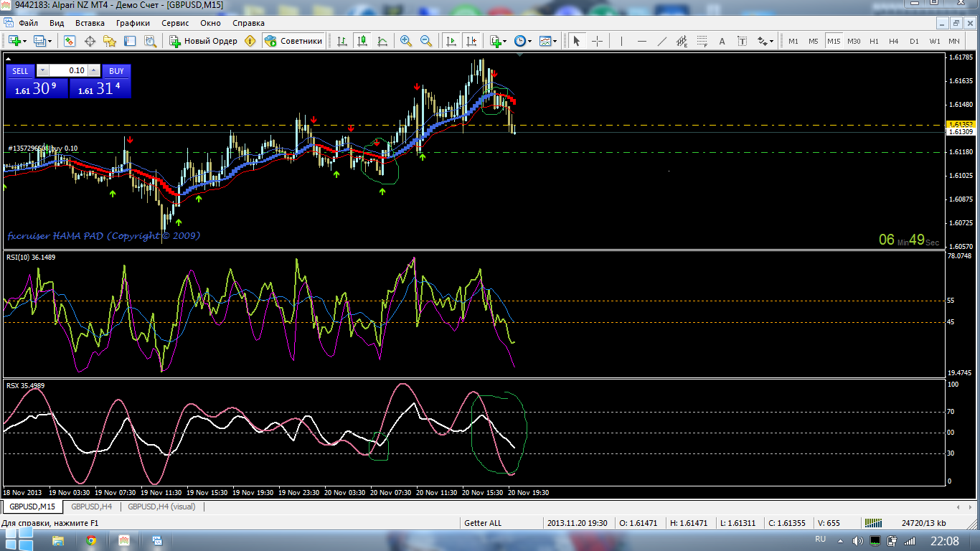Zoom in on the chart
The width and height of the screenshot is (980, 551).
click(406, 41)
